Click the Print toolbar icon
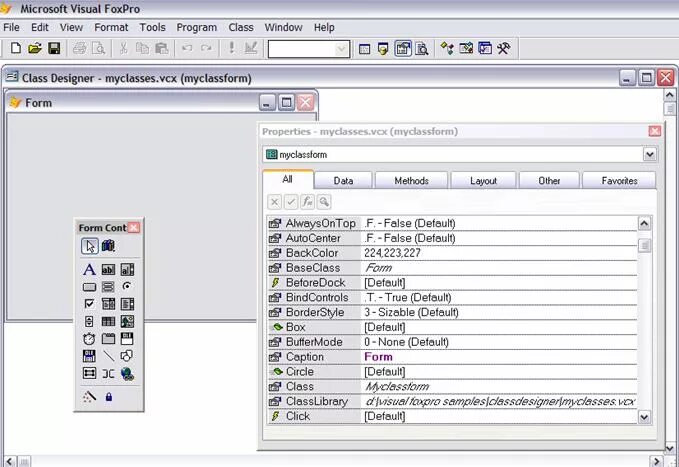This screenshot has height=467, width=679. [80, 48]
